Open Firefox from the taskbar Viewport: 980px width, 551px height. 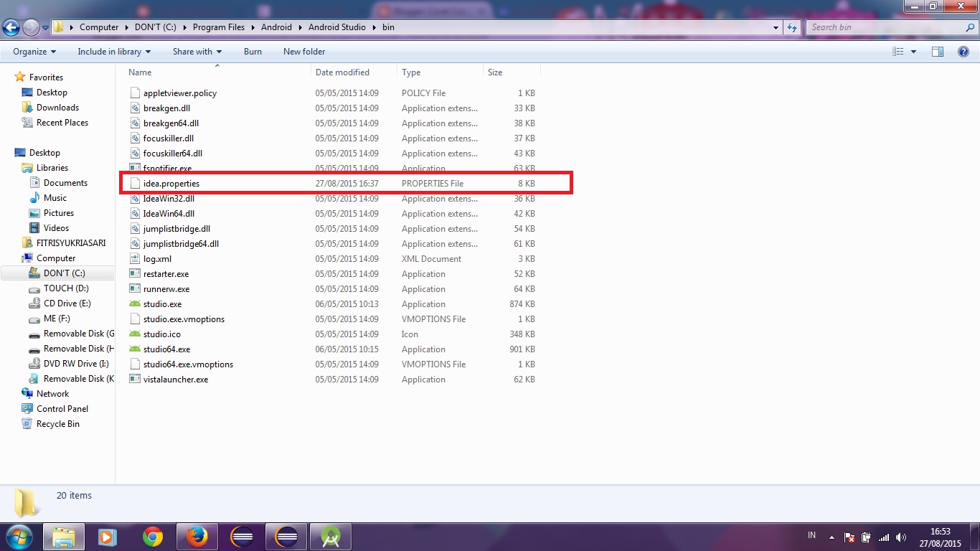tap(197, 537)
